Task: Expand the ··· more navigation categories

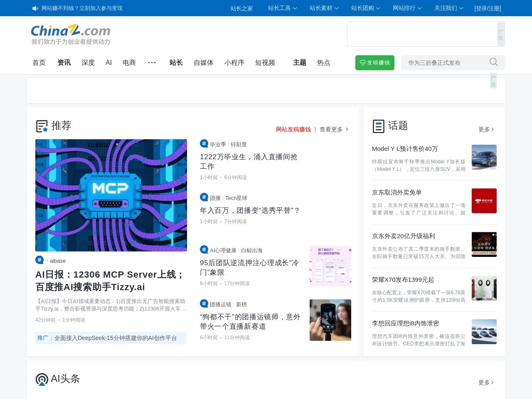Action: coord(152,62)
